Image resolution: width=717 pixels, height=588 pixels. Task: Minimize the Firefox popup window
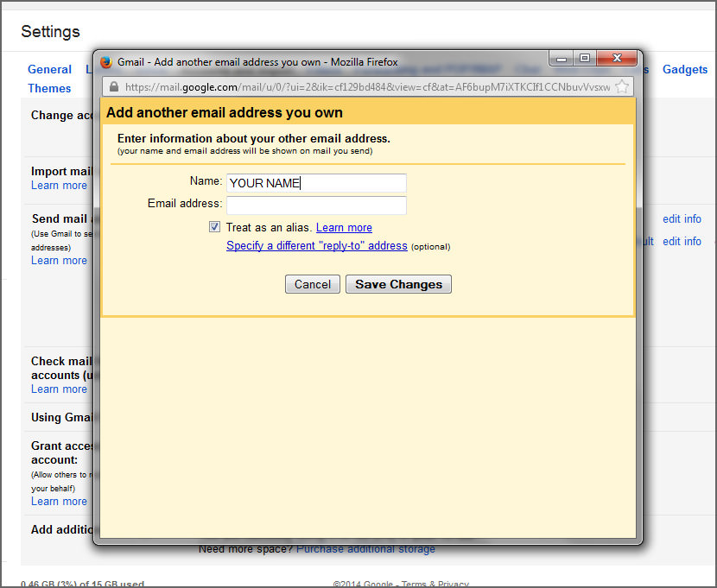562,59
